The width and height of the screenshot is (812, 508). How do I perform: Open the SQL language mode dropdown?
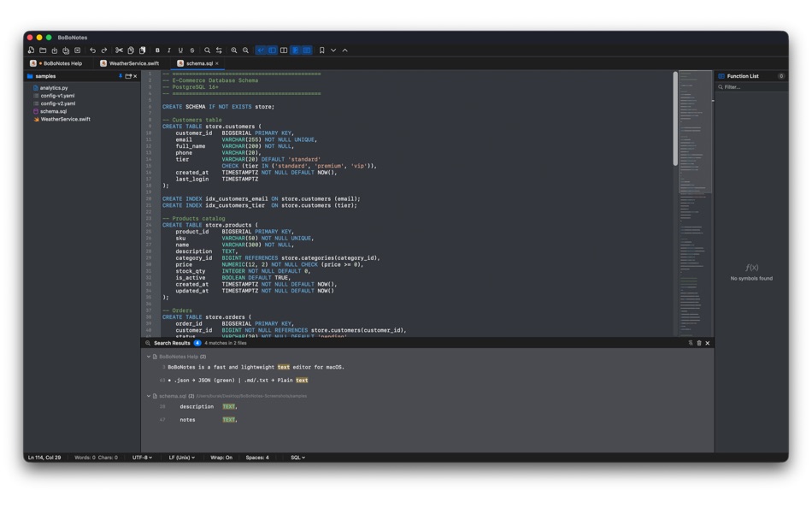pyautogui.click(x=297, y=458)
